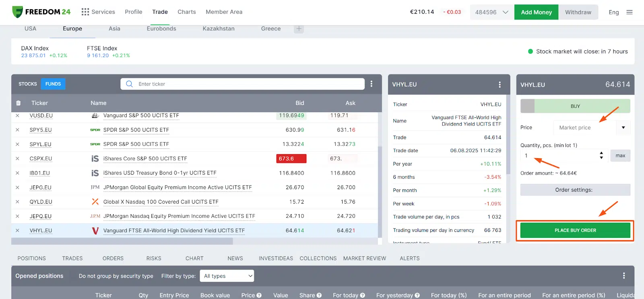
Task: Remove VUSD.EU from the watchlist
Action: click(x=17, y=115)
